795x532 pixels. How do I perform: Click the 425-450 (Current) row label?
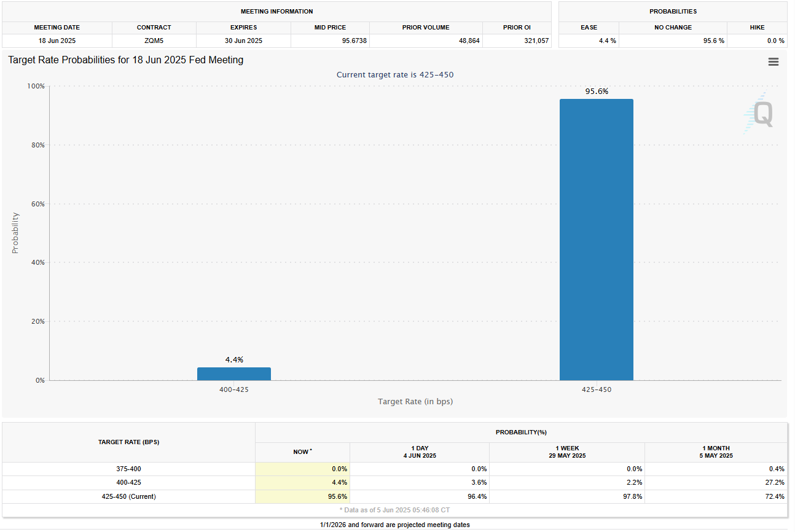128,496
